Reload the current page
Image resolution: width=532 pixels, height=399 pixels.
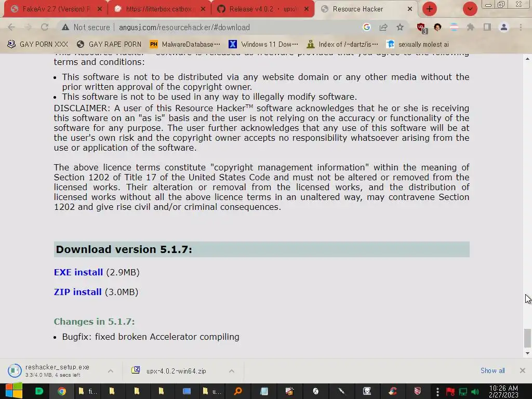(45, 27)
